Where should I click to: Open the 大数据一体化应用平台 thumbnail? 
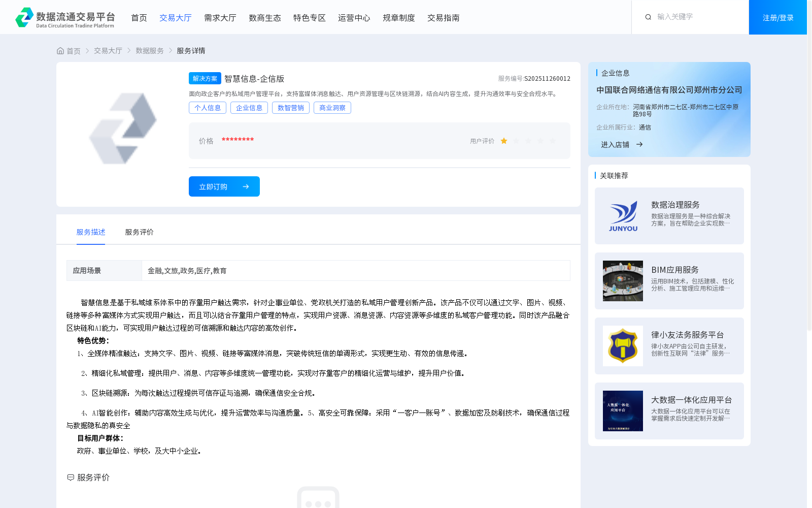623,411
